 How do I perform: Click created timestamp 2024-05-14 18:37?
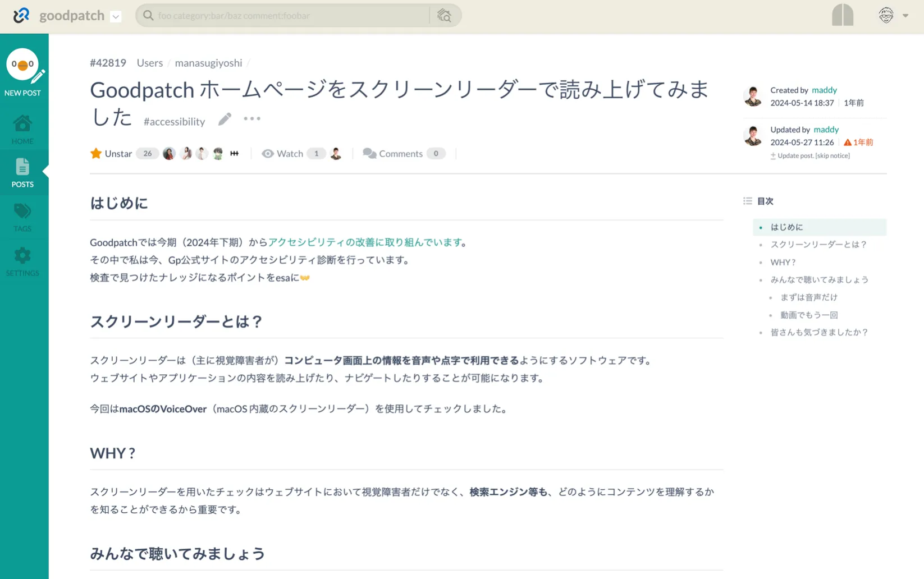(802, 103)
